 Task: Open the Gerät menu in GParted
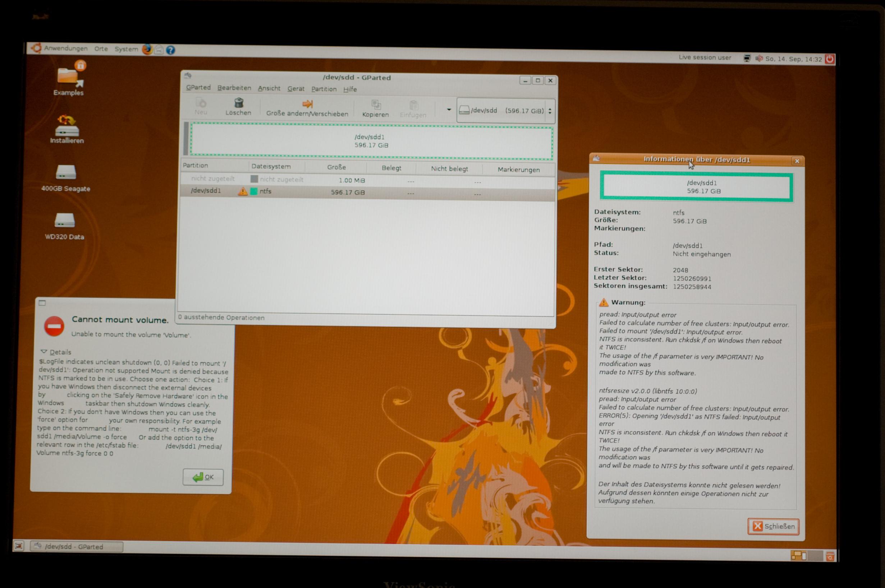296,89
